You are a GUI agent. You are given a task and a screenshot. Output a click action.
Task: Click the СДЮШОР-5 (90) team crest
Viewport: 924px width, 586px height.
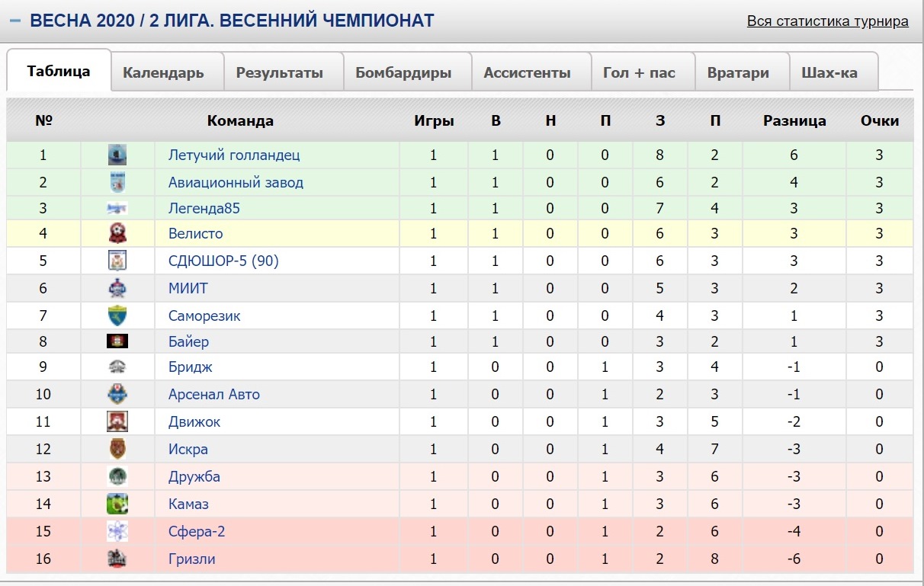117,261
